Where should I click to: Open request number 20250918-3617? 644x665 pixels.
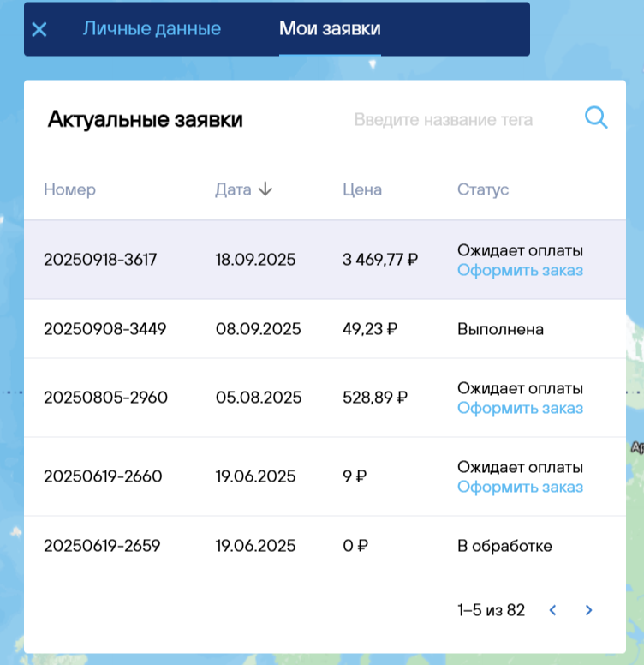tap(100, 260)
